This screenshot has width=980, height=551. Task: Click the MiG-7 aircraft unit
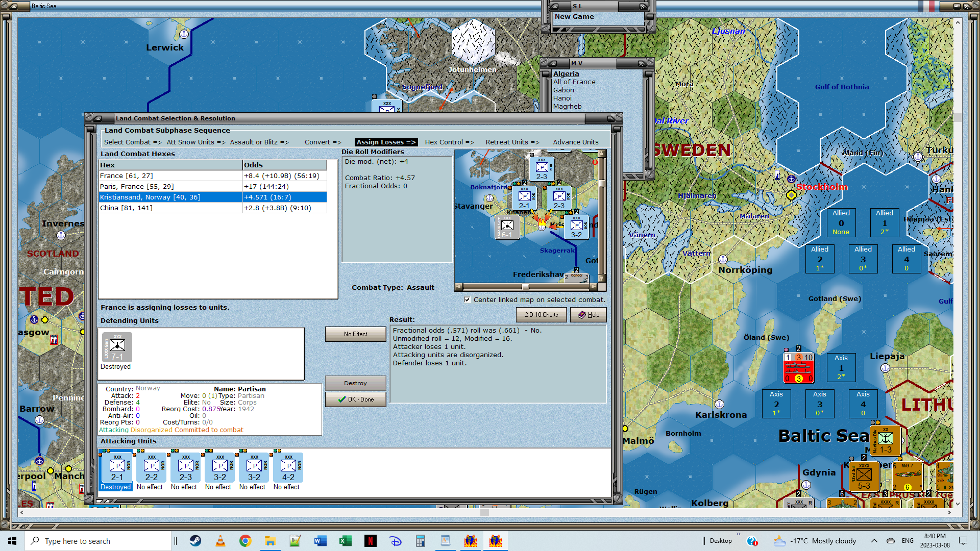tap(908, 477)
